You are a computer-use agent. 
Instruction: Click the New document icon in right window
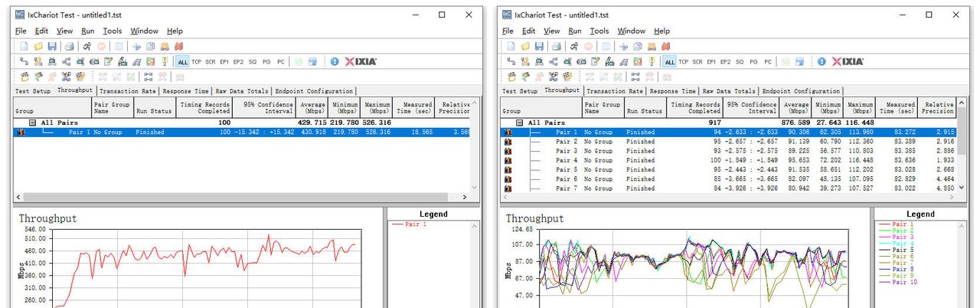coord(511,46)
